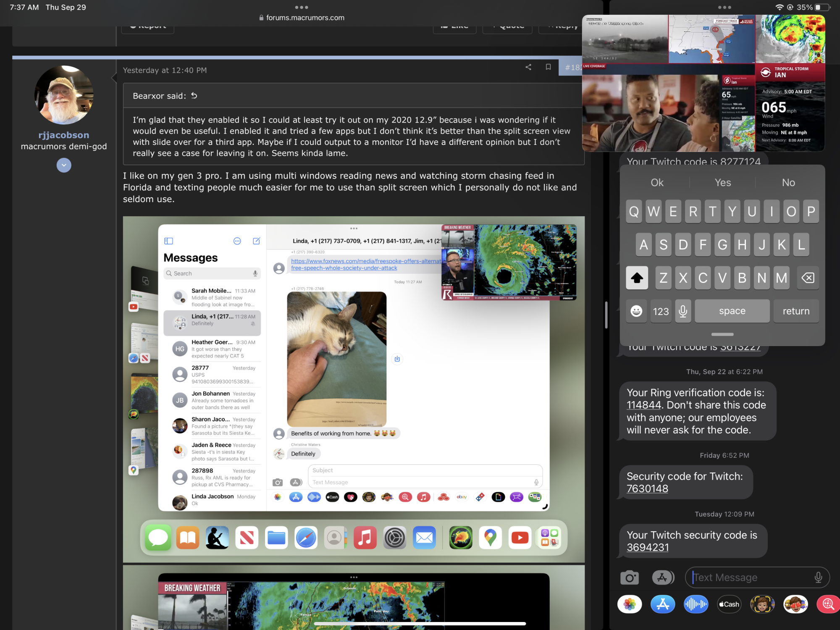This screenshot has height=630, width=840.
Task: Tap the Ring verification code 114844
Action: click(x=644, y=405)
